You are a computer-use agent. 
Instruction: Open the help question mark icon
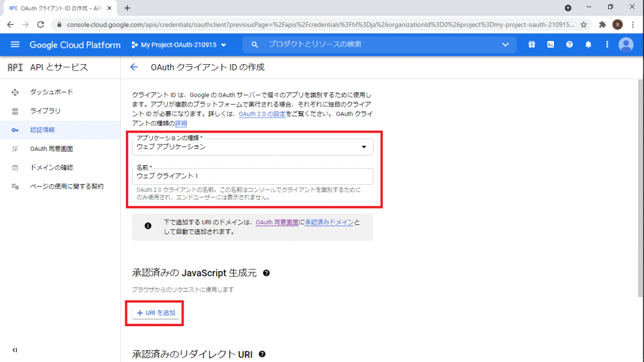[x=569, y=45]
